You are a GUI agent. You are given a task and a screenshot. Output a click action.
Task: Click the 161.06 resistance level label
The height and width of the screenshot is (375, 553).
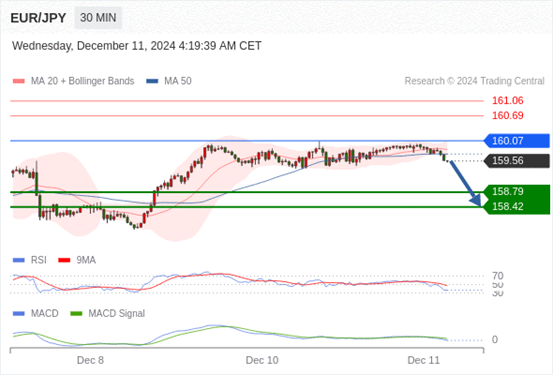coord(508,101)
